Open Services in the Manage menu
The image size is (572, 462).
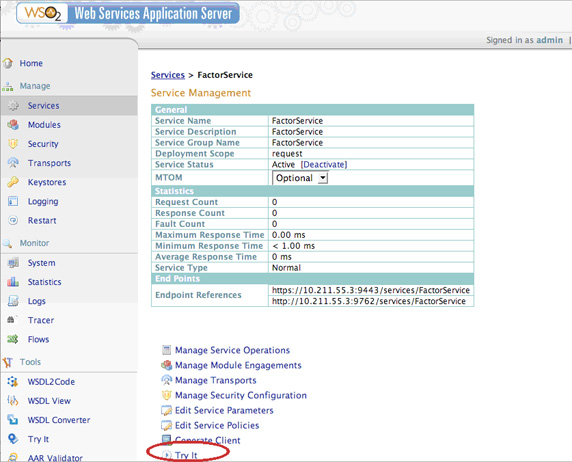click(x=43, y=106)
